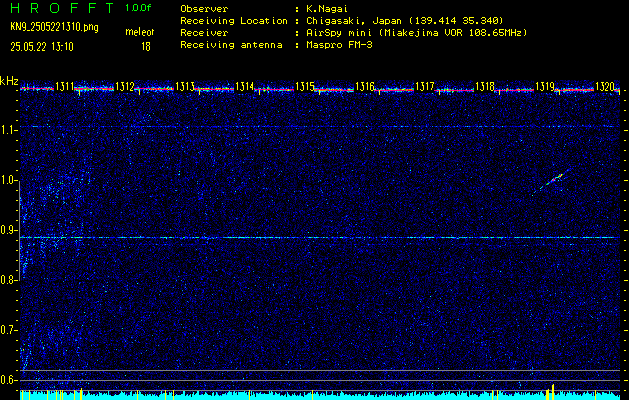Click the kHz axis unit label
Viewport: 629px width, 400px height.
point(9,81)
